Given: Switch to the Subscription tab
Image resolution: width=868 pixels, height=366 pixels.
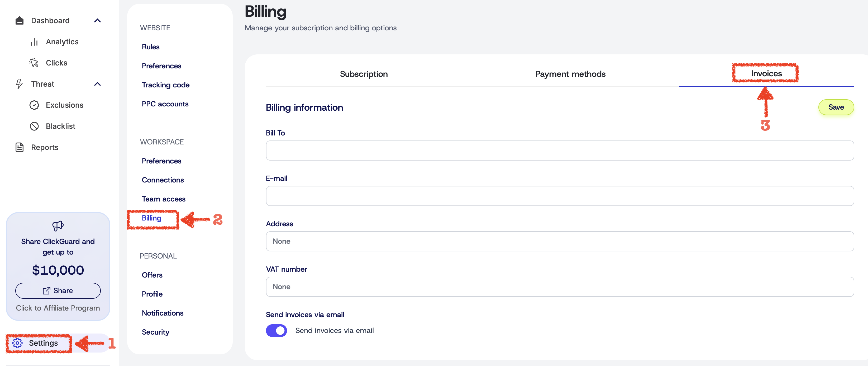Looking at the screenshot, I should [x=364, y=74].
